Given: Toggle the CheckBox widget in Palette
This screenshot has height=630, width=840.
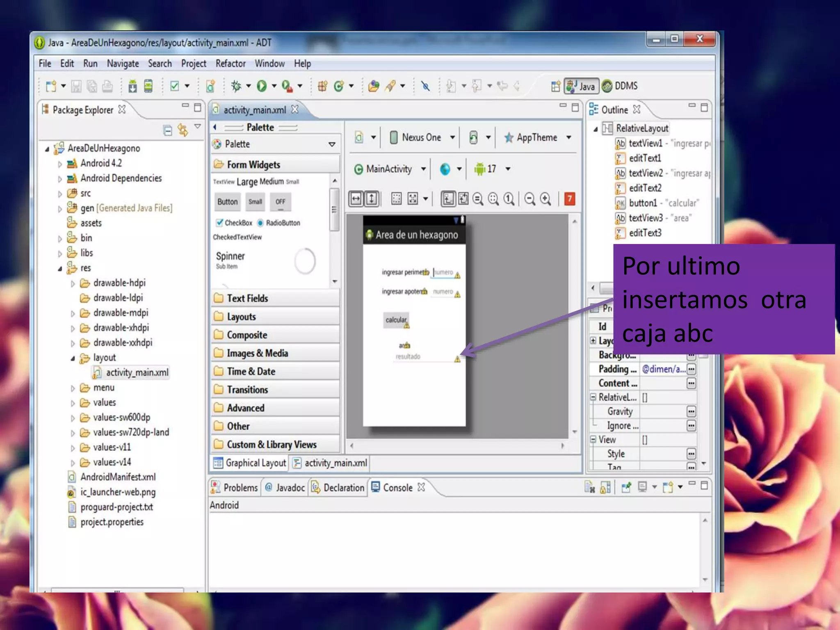Looking at the screenshot, I should click(234, 223).
